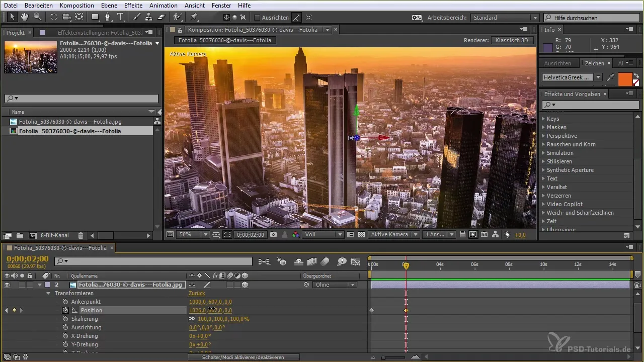Select the Pan Behind anchor tool

79,17
